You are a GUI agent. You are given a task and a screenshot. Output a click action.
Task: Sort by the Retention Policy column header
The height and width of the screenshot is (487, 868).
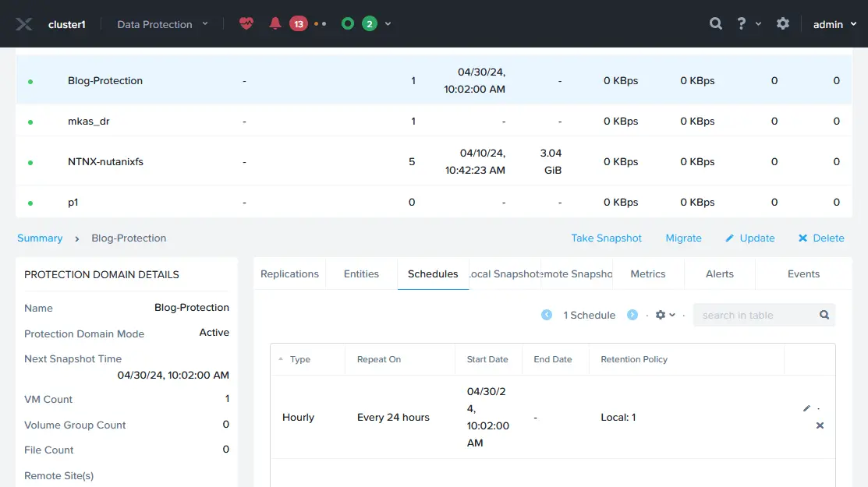click(x=634, y=359)
